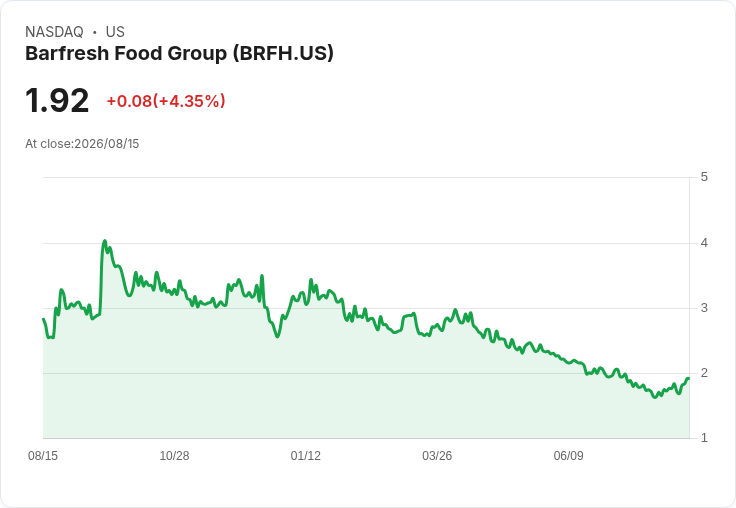
Task: Click the 03/26 date axis label
Action: click(x=437, y=455)
